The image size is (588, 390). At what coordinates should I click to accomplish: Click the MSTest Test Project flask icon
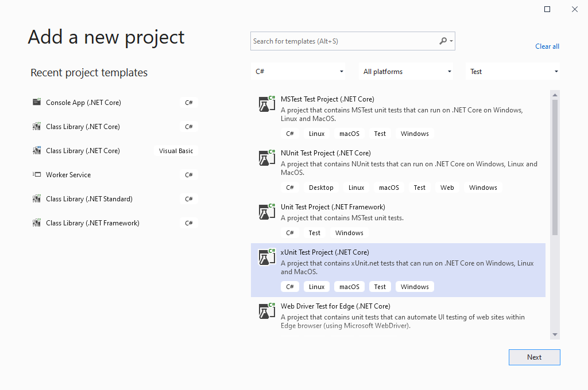pos(266,104)
